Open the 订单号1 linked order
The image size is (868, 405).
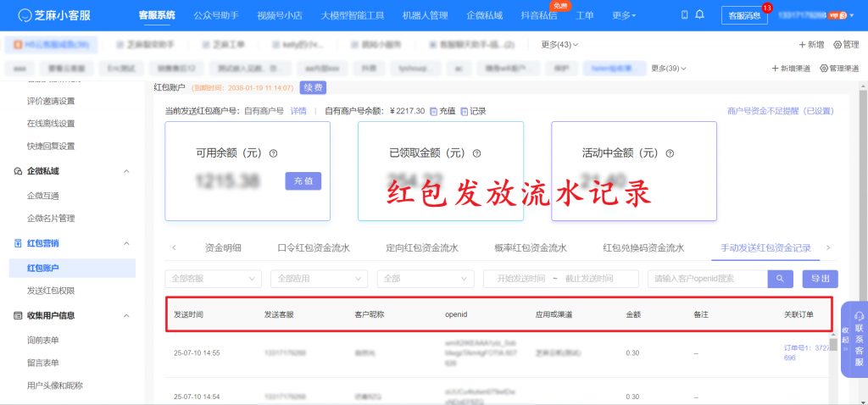tap(807, 352)
